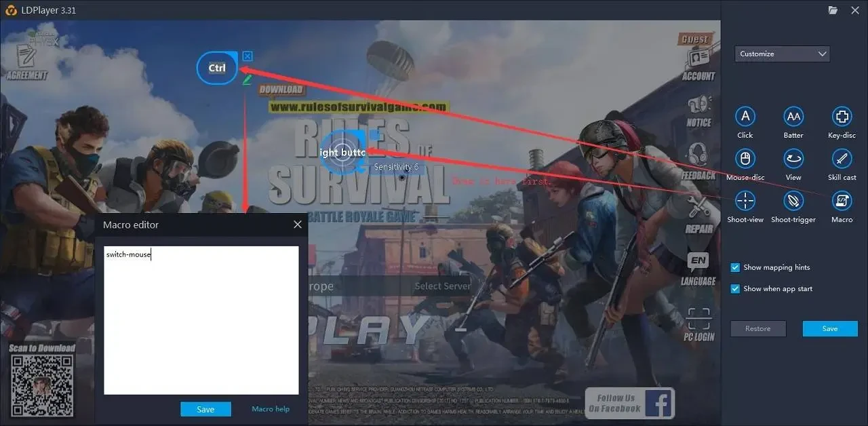Screen dimensions: 868x426
Task: Select the Macro tool icon
Action: [842, 201]
